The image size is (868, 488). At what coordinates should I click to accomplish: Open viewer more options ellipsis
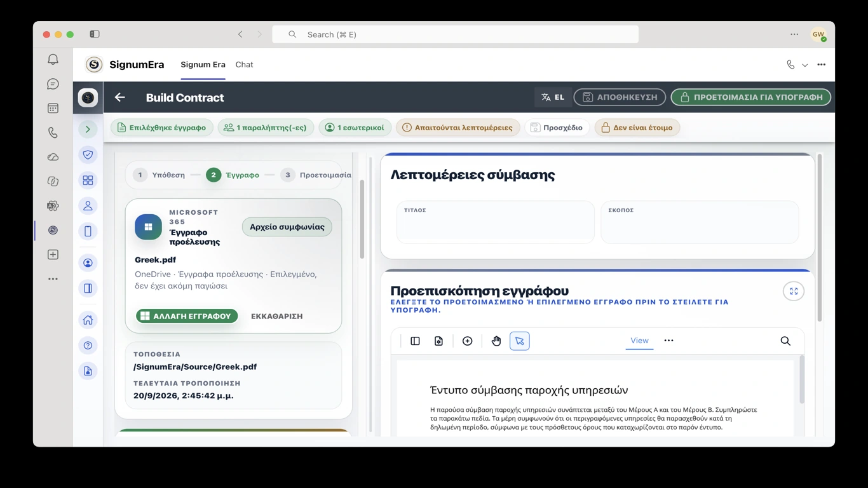click(668, 341)
